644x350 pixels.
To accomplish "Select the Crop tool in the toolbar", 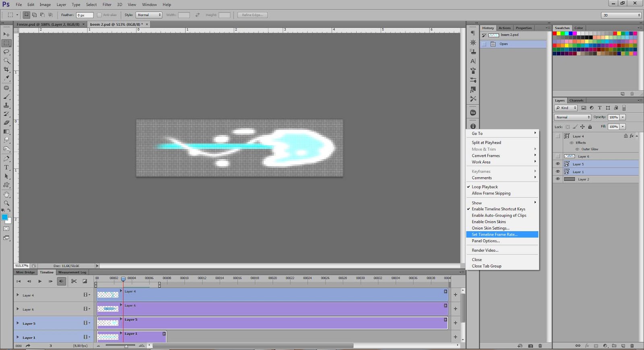I will (6, 70).
